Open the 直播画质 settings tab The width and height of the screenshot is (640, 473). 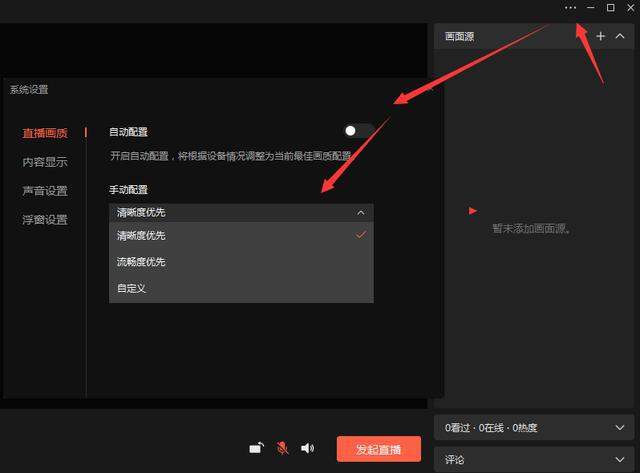point(45,133)
